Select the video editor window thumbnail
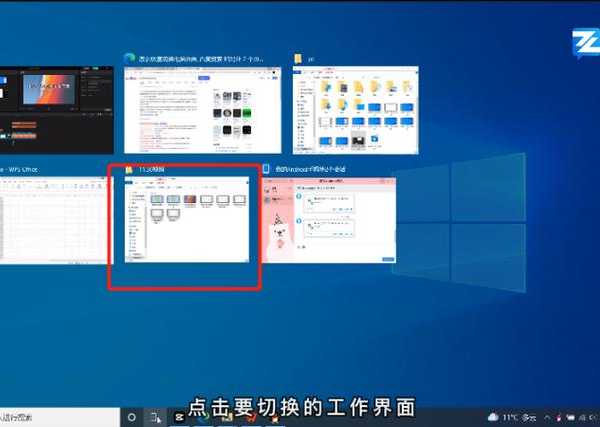Screen dimensions: 600x427 click(57, 110)
